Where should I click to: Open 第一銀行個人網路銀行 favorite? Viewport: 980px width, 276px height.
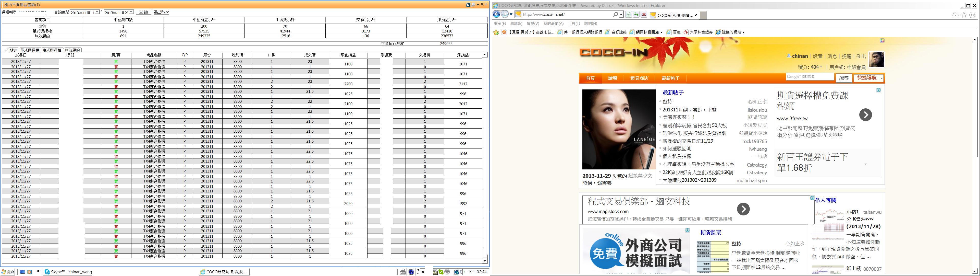tap(579, 32)
